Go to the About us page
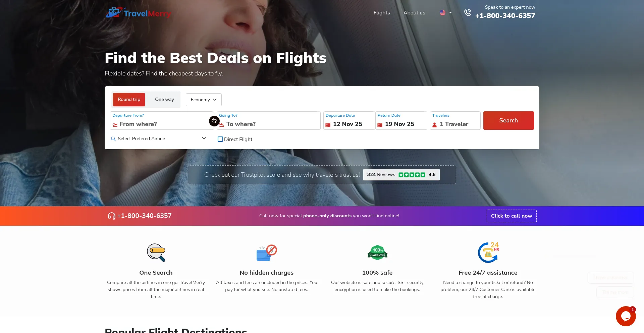Screen dimensions: 644x333 click(x=414, y=13)
